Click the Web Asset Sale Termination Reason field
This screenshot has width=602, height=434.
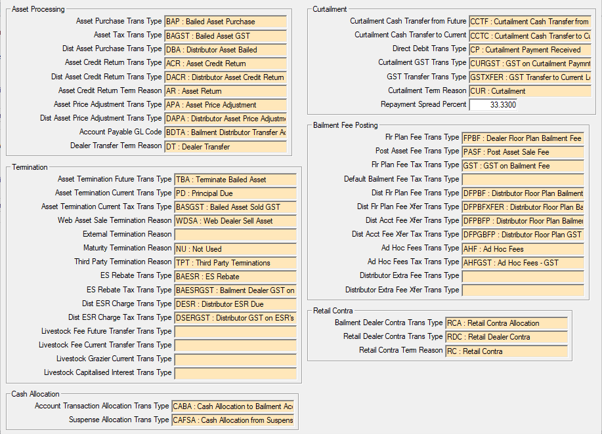point(235,221)
